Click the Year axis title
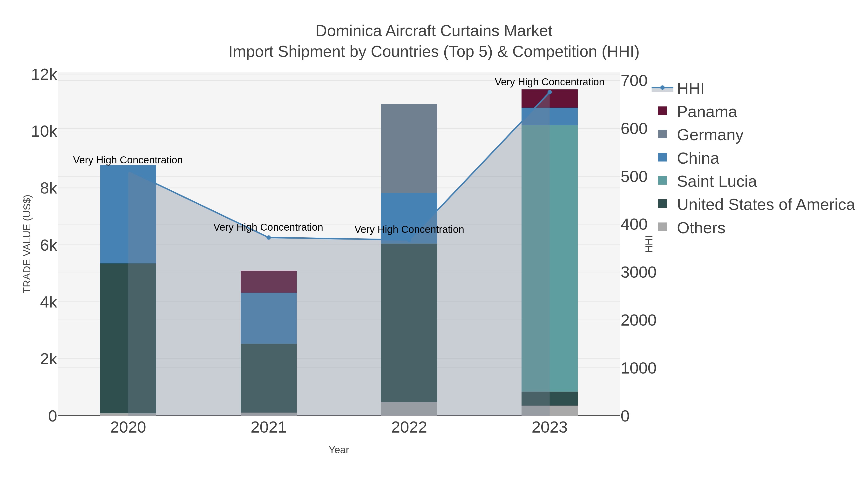Screen dimensions: 868x488 339,450
